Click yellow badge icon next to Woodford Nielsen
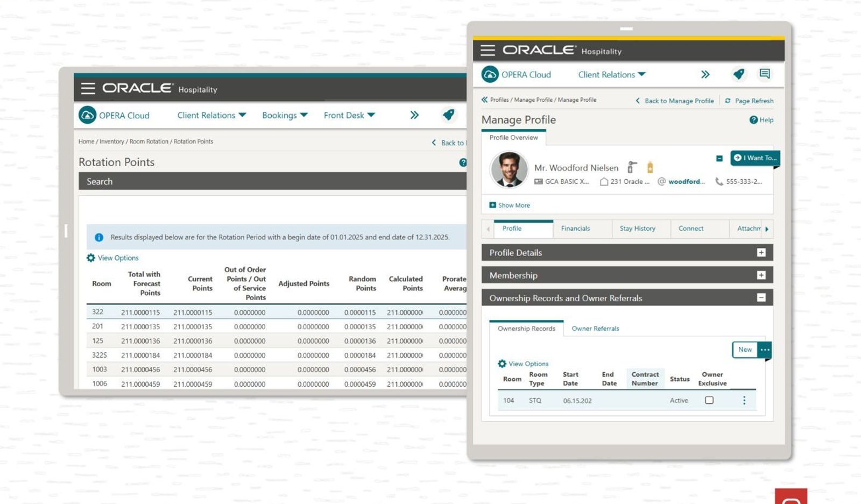 (650, 167)
